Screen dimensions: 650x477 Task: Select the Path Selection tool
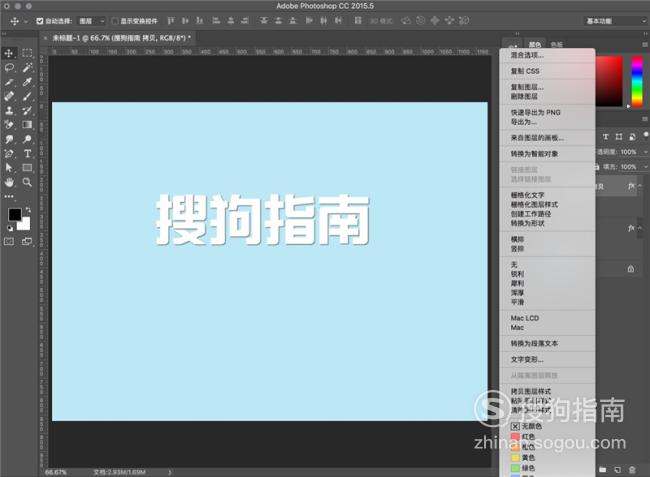pos(9,168)
